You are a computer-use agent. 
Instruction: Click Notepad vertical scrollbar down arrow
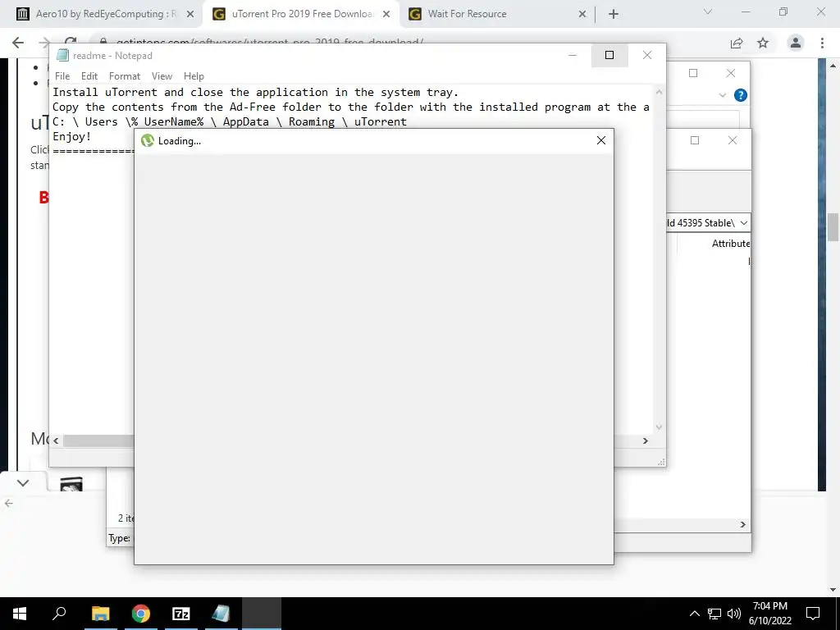coord(659,427)
